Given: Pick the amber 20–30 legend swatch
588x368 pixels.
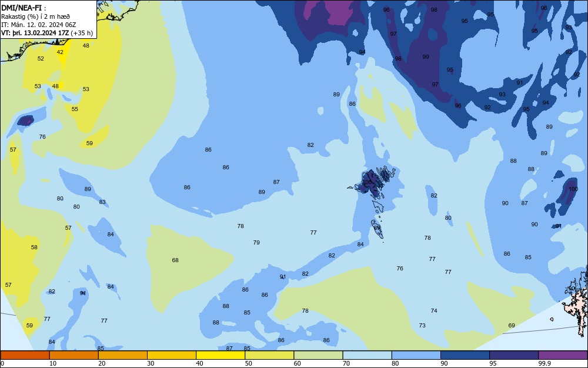Looking at the screenshot, I should pos(123,355).
